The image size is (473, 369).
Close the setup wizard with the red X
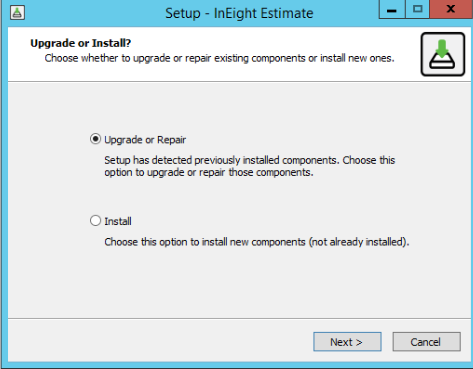click(x=451, y=9)
